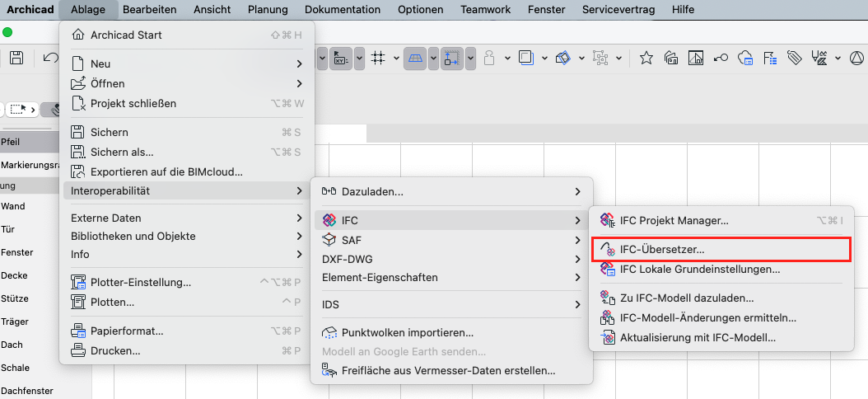Click the label tags icon in the toolbar
The height and width of the screenshot is (399, 868).
(x=795, y=58)
